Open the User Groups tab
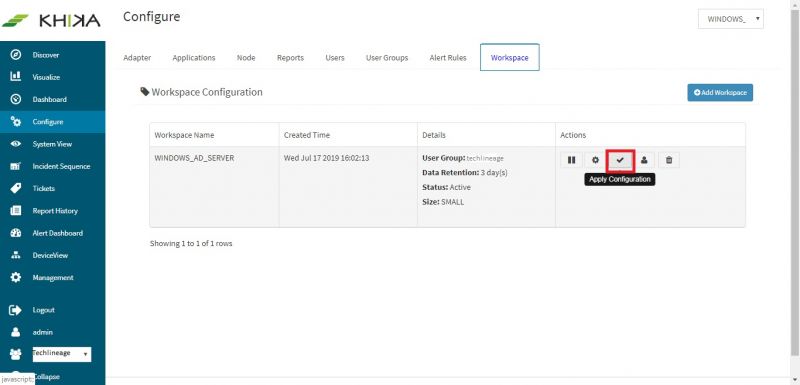The height and width of the screenshot is (385, 800). click(387, 58)
